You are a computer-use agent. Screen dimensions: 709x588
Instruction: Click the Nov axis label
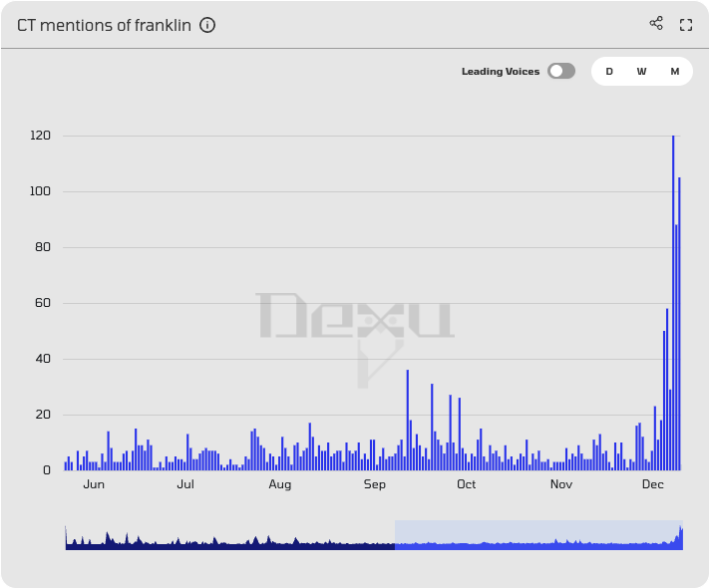point(561,484)
